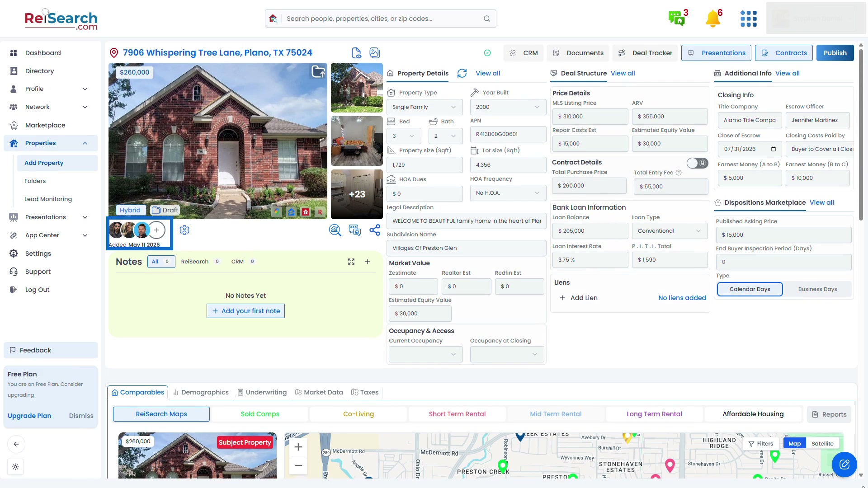Expand the Notes panel to fullscreen
868x488 pixels.
click(x=351, y=262)
